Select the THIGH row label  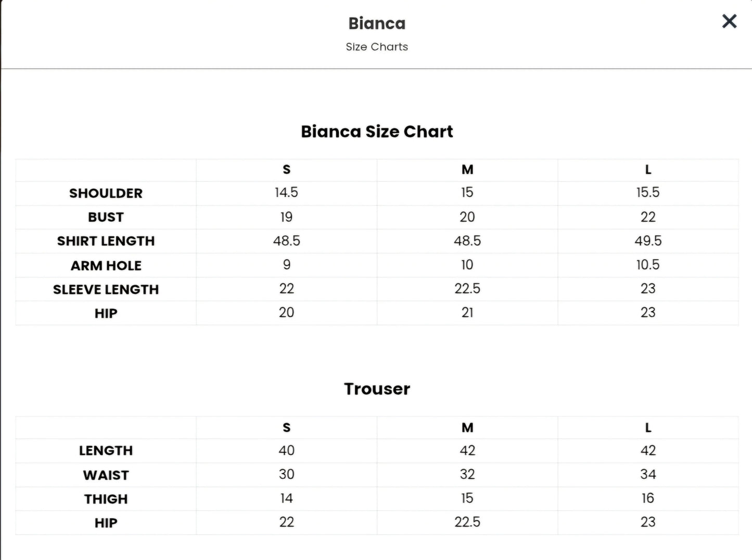click(x=106, y=499)
